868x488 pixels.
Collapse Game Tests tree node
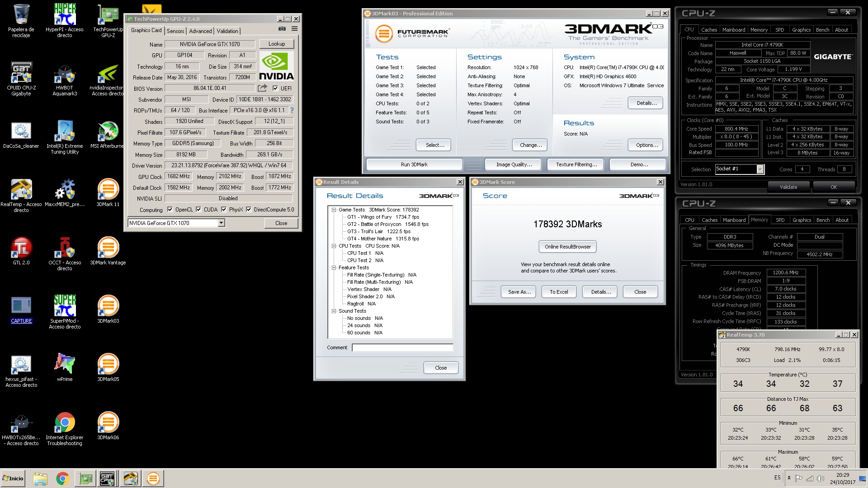click(x=334, y=210)
